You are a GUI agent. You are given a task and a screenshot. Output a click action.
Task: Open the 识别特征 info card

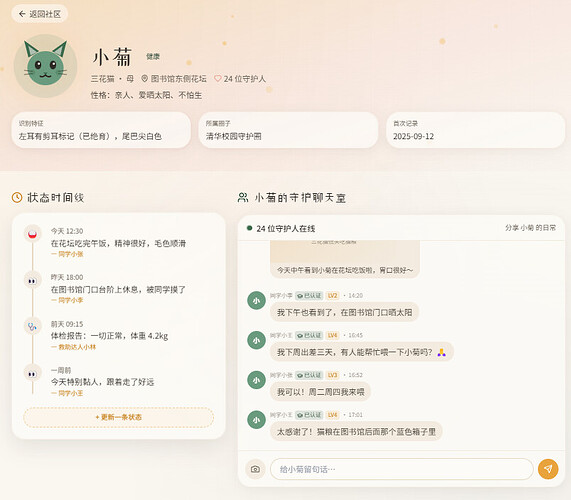pos(101,130)
